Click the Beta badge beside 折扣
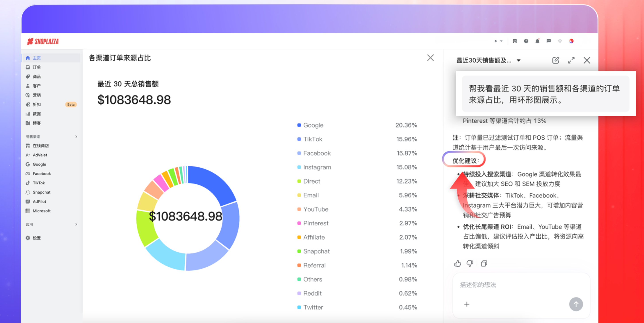Viewport: 644px width, 323px height. (71, 104)
